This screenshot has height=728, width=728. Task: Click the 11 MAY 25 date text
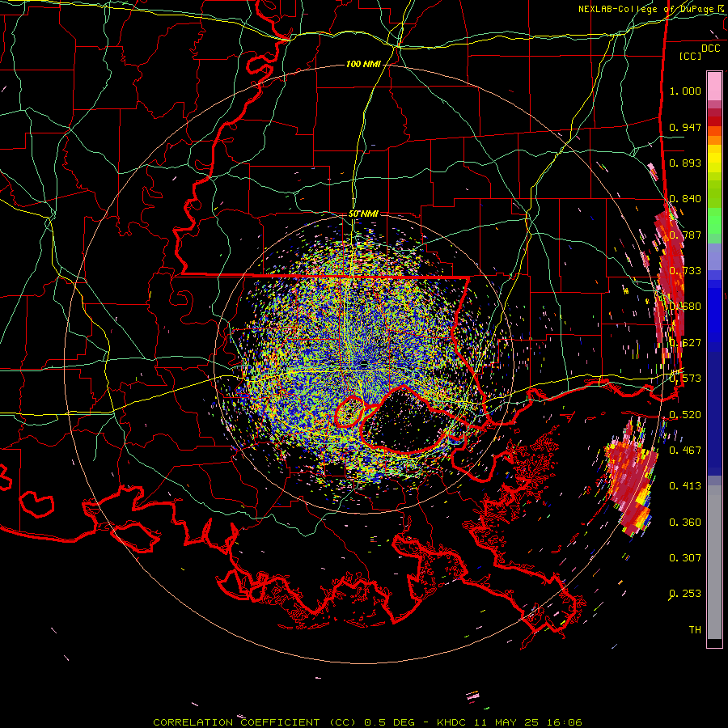[506, 722]
